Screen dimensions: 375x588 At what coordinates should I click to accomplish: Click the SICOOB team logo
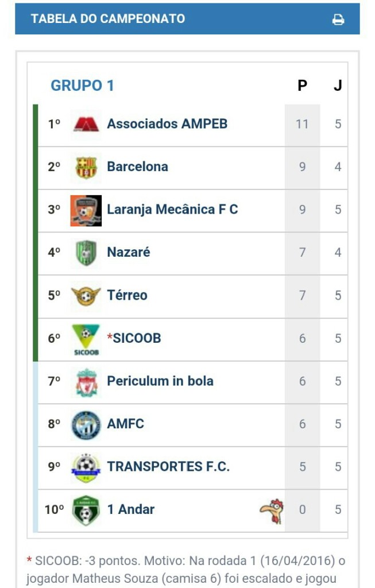[x=86, y=339]
